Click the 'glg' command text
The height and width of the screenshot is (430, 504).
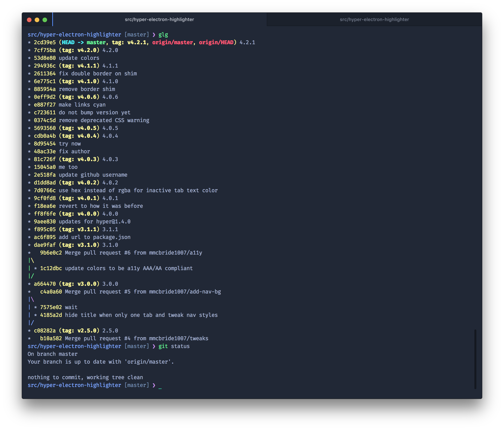163,34
